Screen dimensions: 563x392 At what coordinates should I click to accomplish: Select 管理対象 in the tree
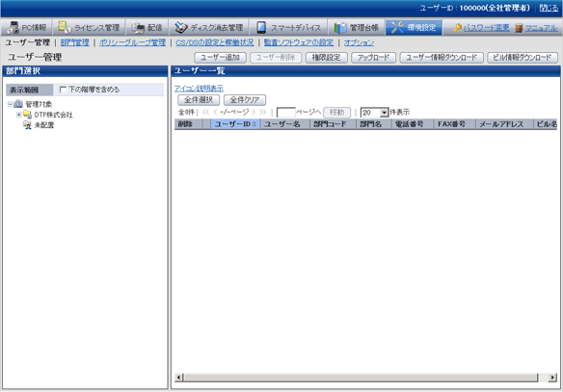(39, 104)
